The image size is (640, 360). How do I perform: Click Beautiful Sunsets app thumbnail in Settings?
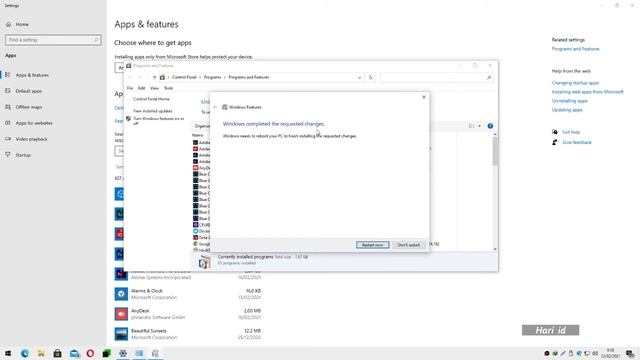[x=121, y=334]
